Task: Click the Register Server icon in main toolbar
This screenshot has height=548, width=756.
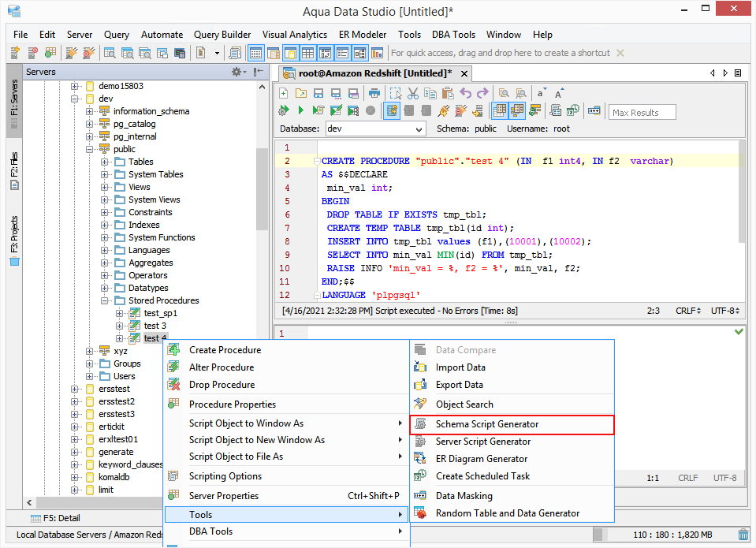Action: tap(15, 53)
